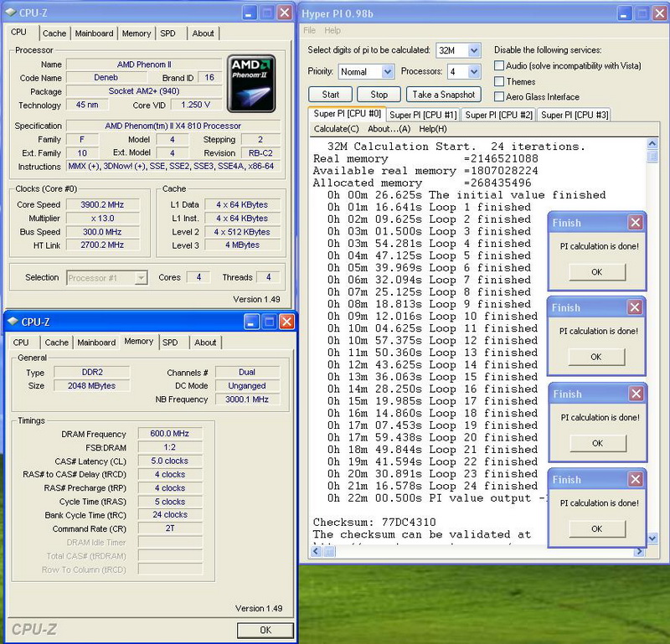Open Hyper PI Help menu

click(332, 31)
